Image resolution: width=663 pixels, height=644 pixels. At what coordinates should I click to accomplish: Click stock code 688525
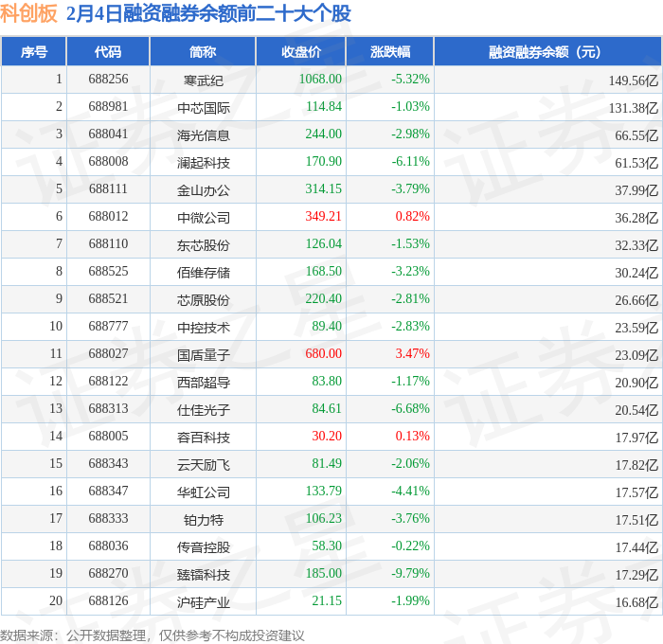point(108,272)
